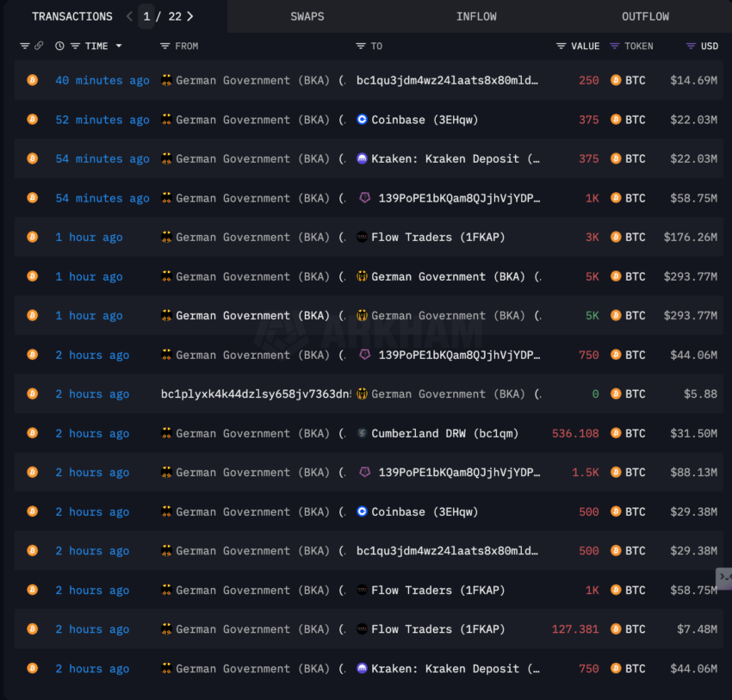Switch to the INFLOW tab

pos(476,16)
